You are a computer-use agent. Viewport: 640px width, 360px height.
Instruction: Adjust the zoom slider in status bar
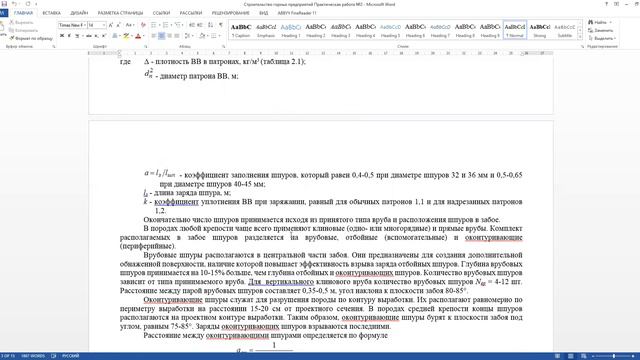pos(613,356)
